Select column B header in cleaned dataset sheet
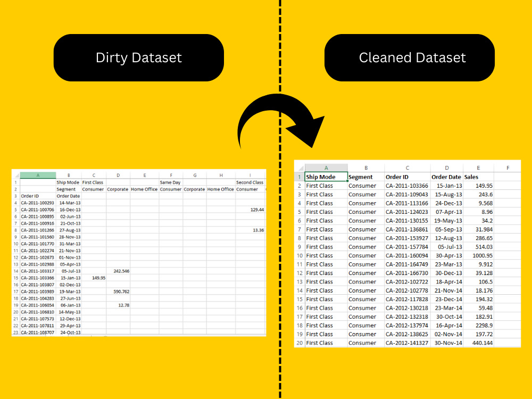532x399 pixels. (x=366, y=168)
